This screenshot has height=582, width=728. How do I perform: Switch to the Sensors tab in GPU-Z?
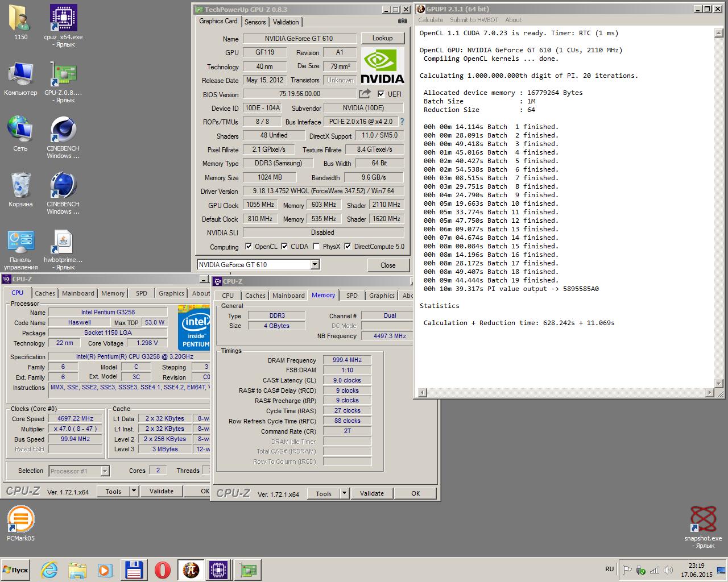tap(255, 22)
